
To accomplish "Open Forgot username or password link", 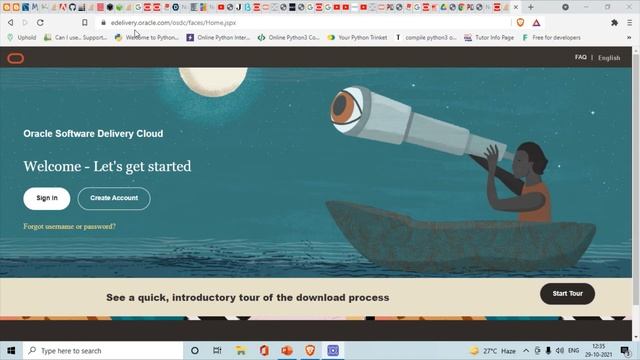I will tap(69, 227).
